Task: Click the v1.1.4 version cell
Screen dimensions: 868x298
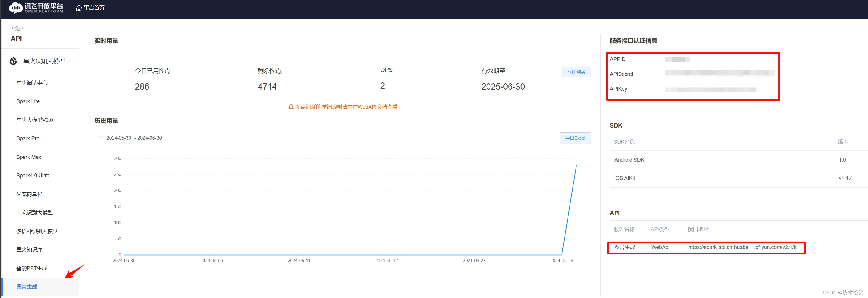Action: [846, 178]
